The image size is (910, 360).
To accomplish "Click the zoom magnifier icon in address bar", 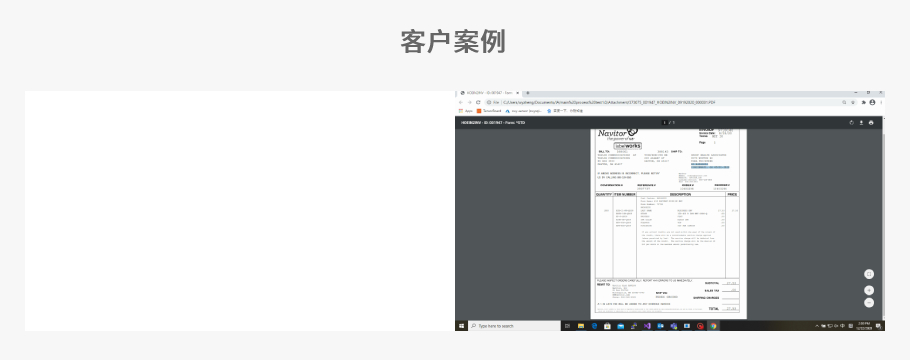I will pos(844,102).
